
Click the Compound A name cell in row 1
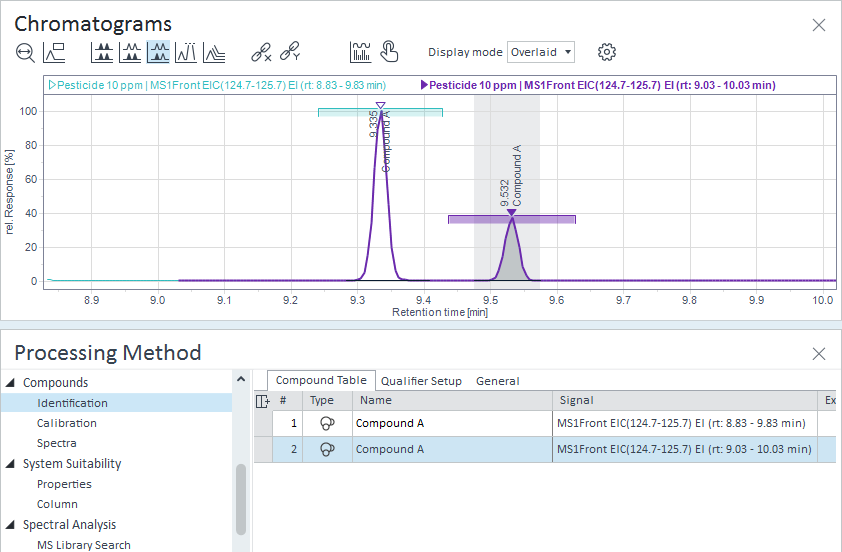[x=452, y=424]
